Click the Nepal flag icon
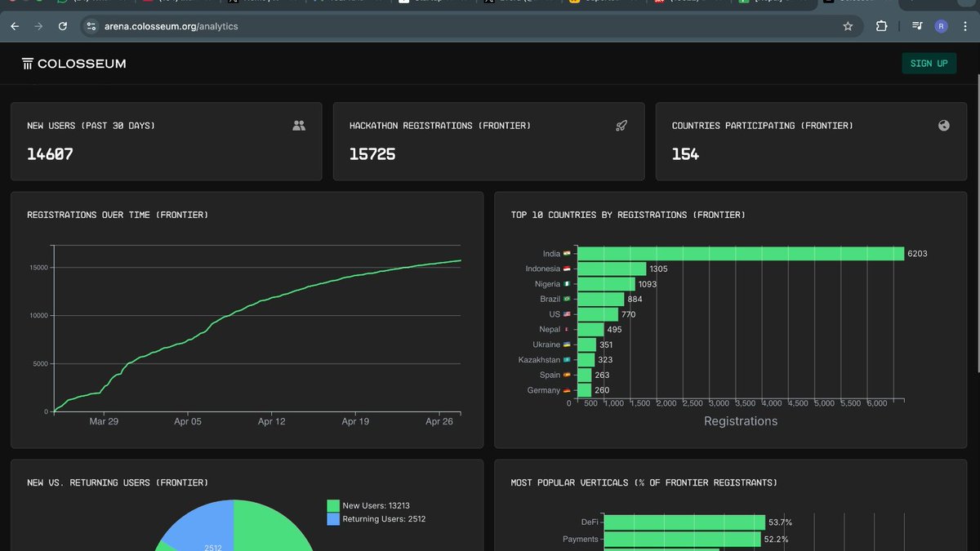The image size is (980, 551). pyautogui.click(x=567, y=329)
